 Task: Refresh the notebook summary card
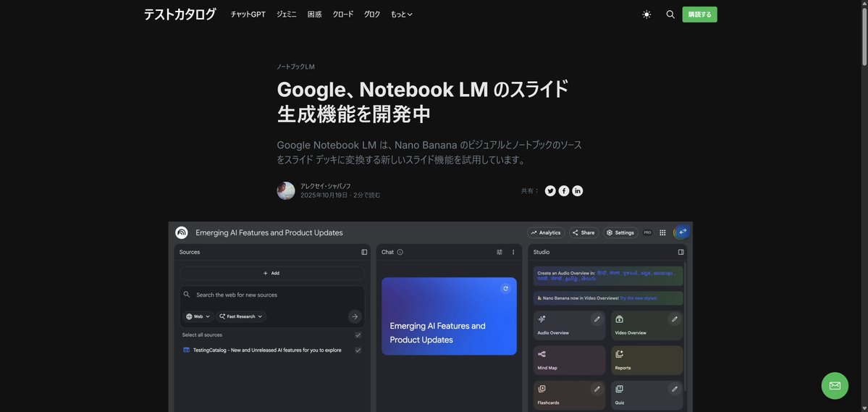(505, 288)
